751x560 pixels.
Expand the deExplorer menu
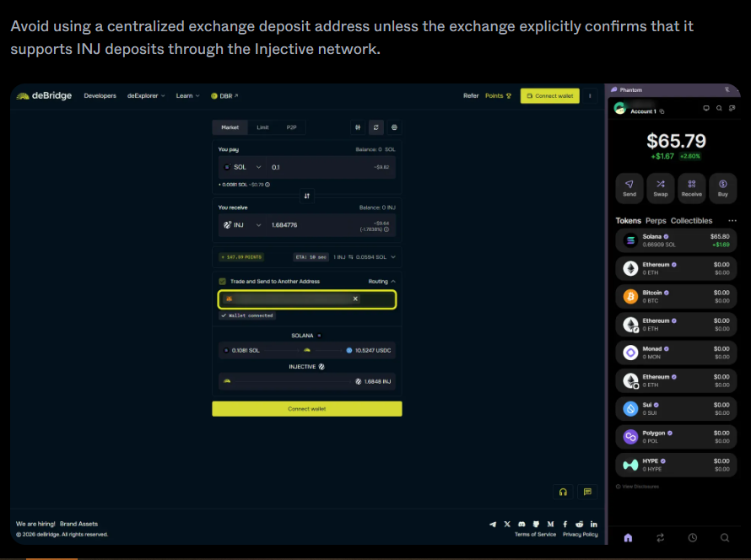[146, 96]
